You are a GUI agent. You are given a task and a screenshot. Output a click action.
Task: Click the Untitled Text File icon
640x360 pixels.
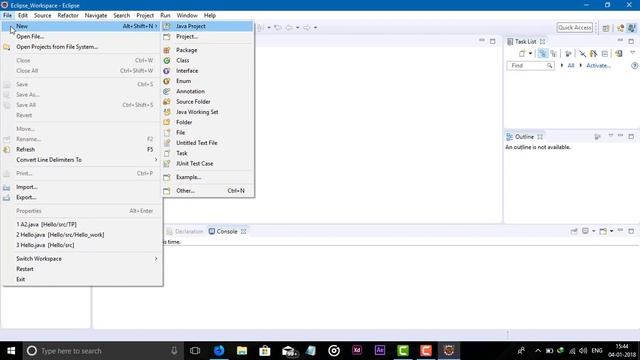pos(167,143)
